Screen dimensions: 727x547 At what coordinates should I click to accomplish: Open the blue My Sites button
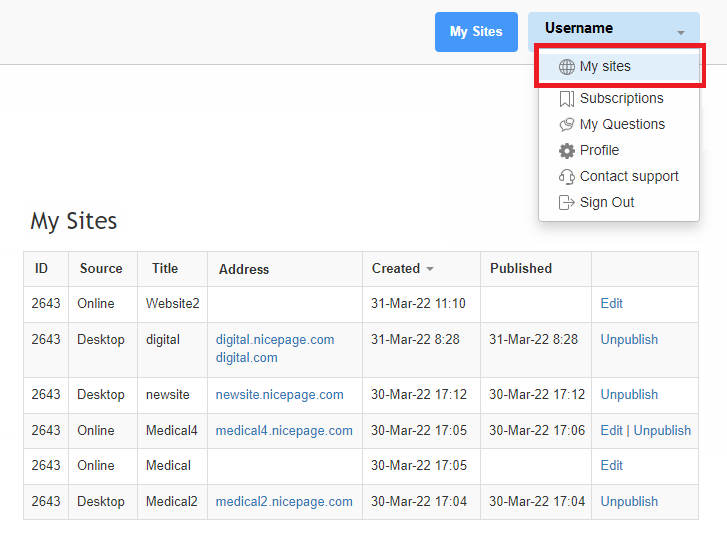(476, 32)
